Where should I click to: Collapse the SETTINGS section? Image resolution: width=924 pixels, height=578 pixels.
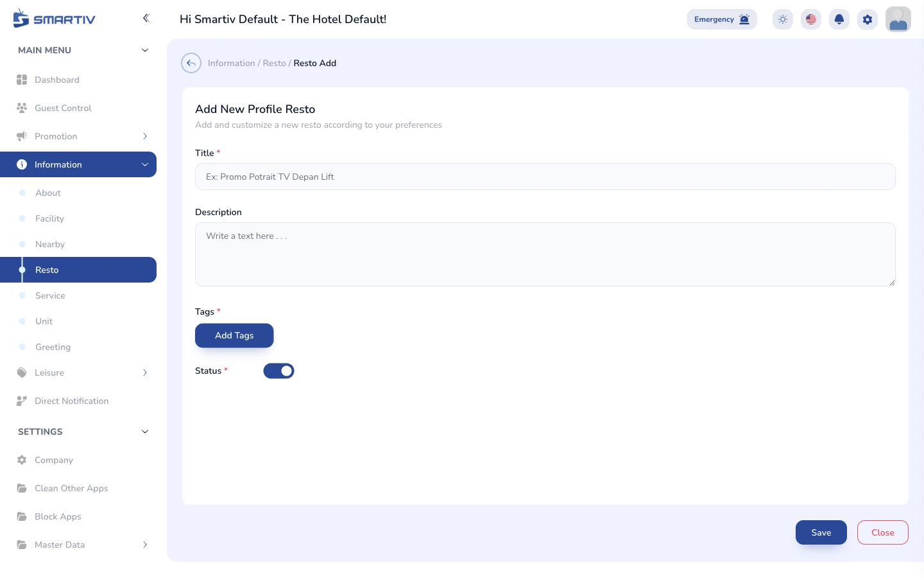click(x=145, y=432)
